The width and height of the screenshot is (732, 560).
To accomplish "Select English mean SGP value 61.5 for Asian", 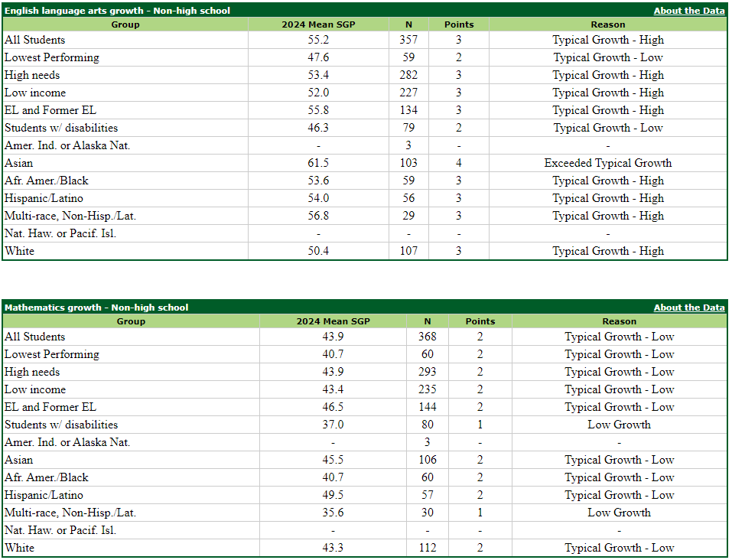I will click(318, 163).
